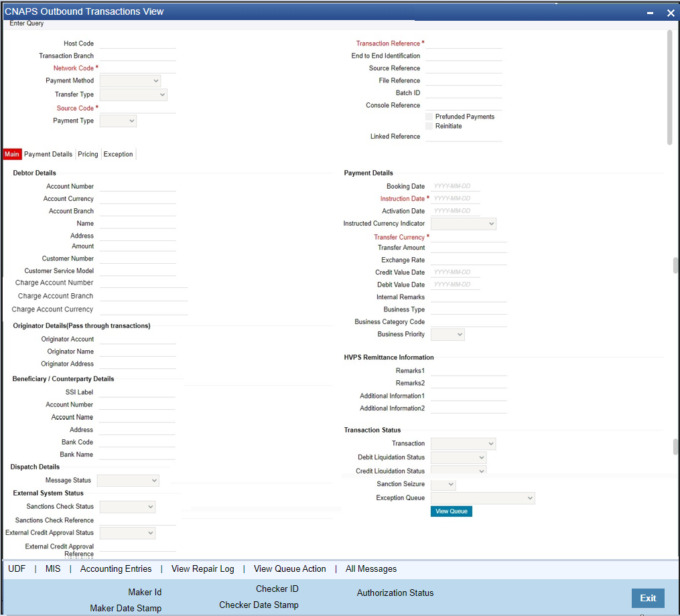Open the Credit Liquidation Status dropdown
Viewport: 680px width, 616px height.
[x=458, y=470]
